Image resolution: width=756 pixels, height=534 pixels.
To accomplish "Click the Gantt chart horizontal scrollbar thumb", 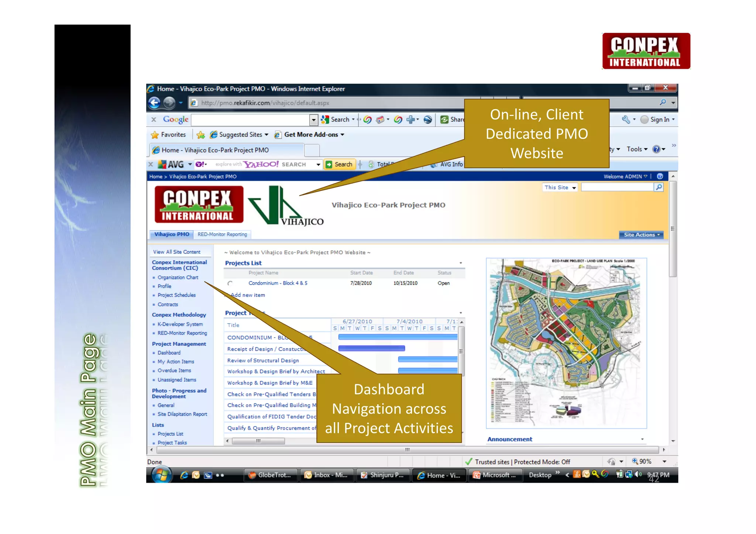I will [258, 441].
